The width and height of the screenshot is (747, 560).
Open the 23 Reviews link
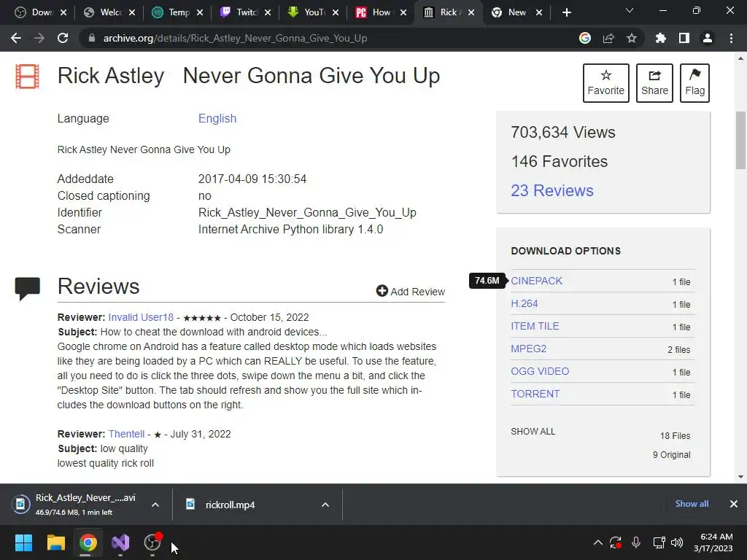pyautogui.click(x=552, y=190)
